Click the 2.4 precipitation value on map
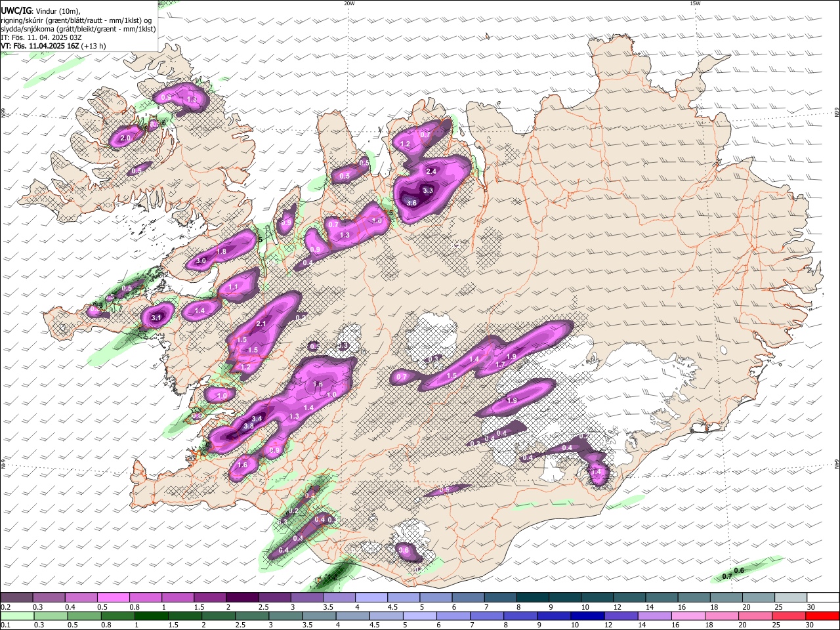The image size is (840, 630). [431, 171]
